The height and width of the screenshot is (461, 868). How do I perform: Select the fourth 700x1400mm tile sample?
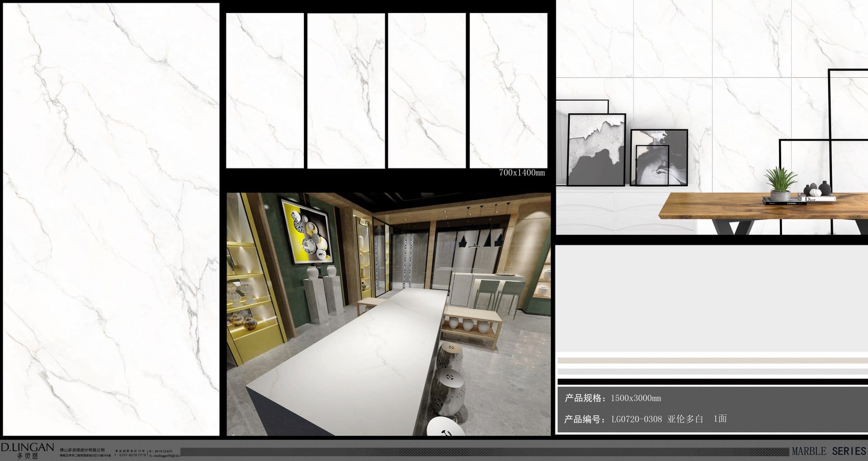coord(508,90)
